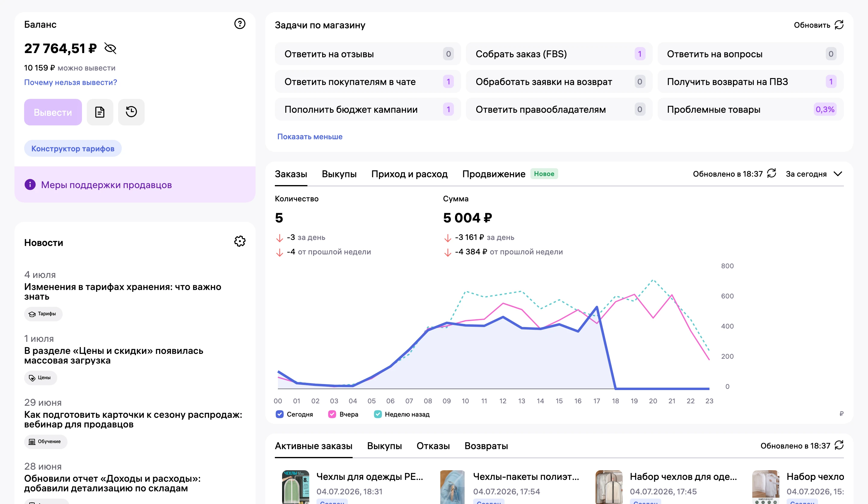Viewport: 868px width, 504px height.
Task: Toggle the Неделю назад chart series checkbox
Action: (x=378, y=414)
